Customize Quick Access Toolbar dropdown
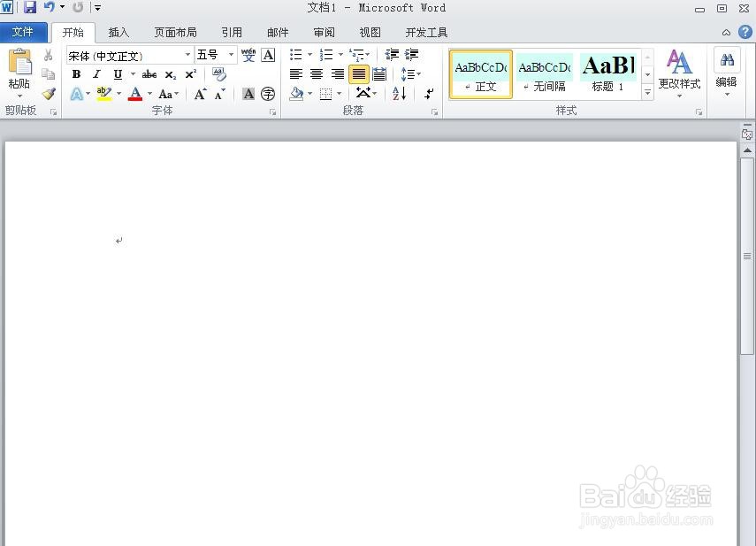The height and width of the screenshot is (546, 756). click(x=97, y=8)
